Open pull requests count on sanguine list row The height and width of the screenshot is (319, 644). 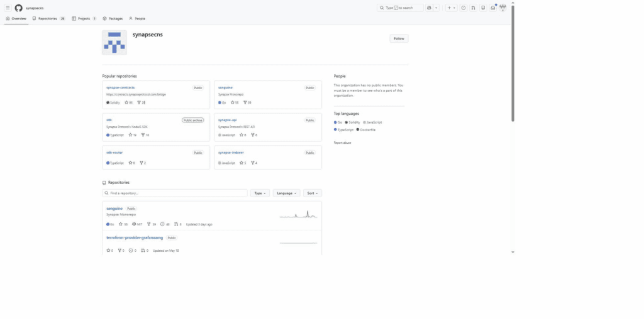click(178, 224)
